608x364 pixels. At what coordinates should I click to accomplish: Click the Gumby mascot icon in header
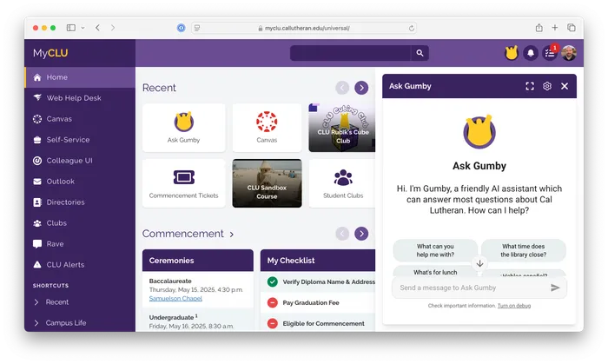pos(512,53)
